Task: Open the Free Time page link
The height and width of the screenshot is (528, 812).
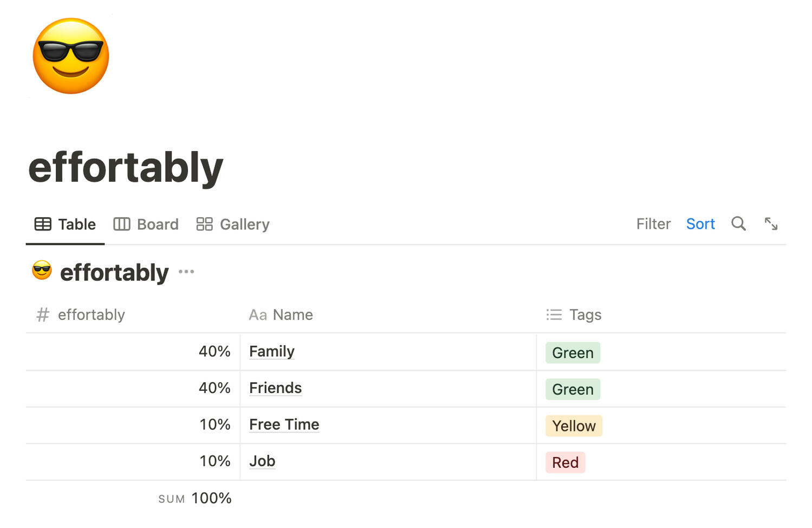Action: [x=284, y=424]
